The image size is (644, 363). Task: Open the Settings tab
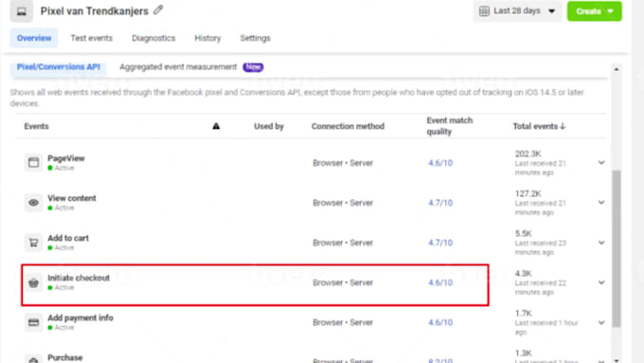point(255,38)
